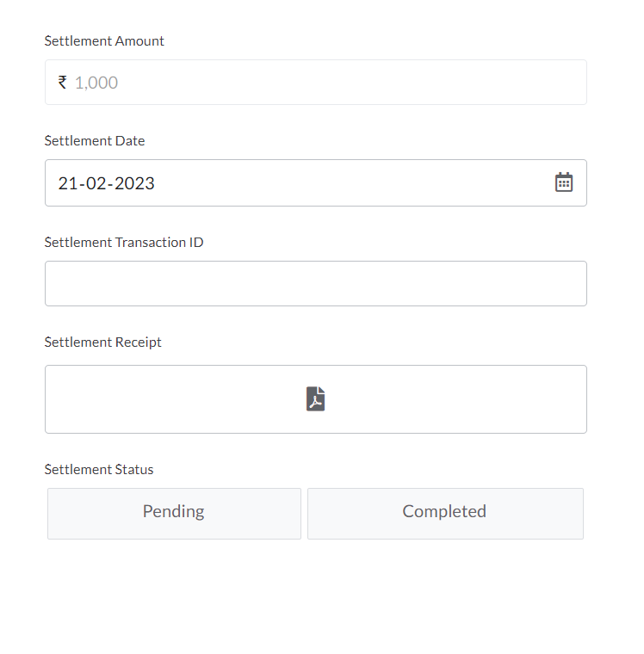The width and height of the screenshot is (644, 654).
Task: Focus the Settlement Amount input field
Action: click(x=316, y=82)
